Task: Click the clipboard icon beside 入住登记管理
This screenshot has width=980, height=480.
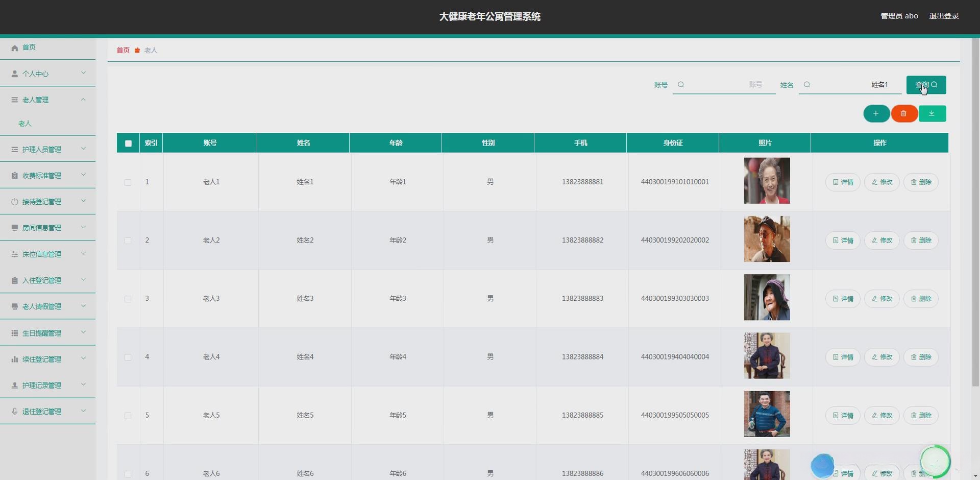Action: tap(15, 280)
